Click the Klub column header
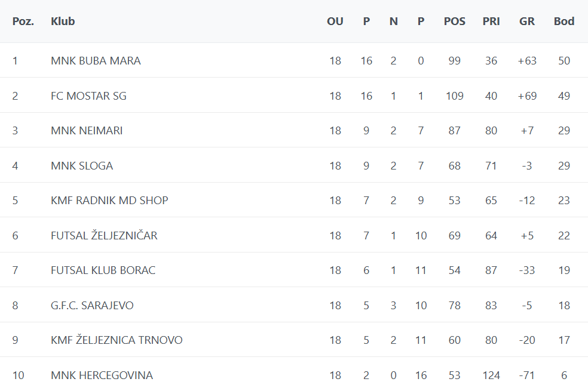 coord(63,21)
